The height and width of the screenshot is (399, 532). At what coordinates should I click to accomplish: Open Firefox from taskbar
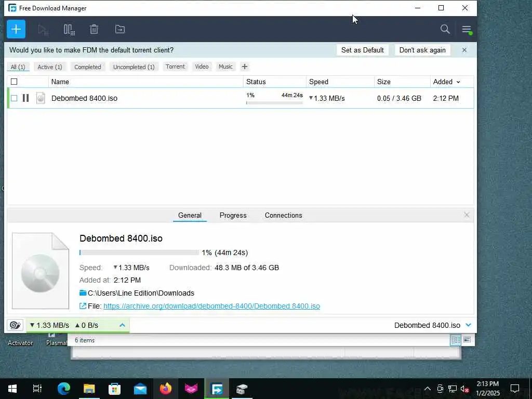(x=166, y=389)
